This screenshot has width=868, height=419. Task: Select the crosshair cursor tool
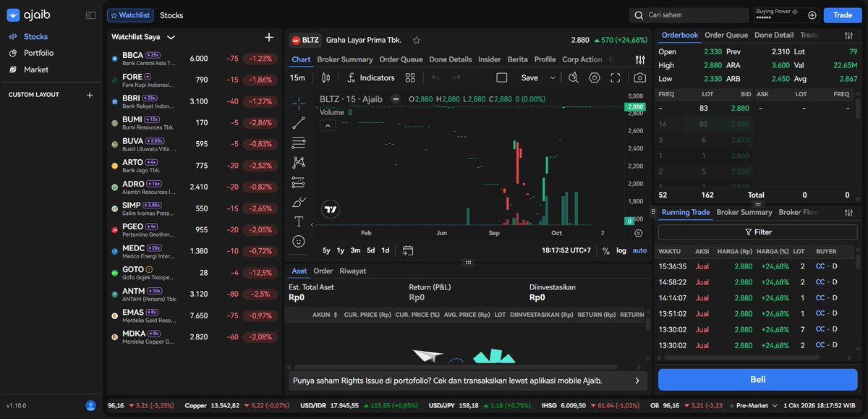[299, 103]
